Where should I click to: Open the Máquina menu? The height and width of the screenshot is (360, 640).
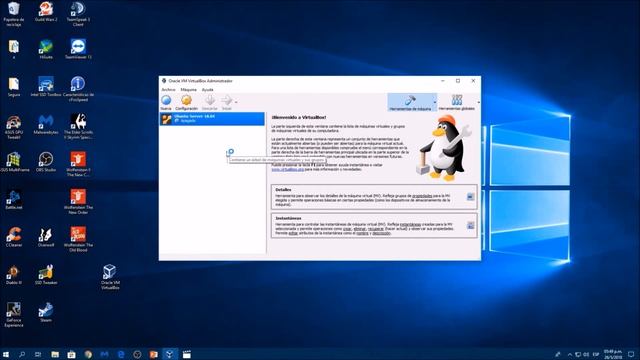pos(188,89)
